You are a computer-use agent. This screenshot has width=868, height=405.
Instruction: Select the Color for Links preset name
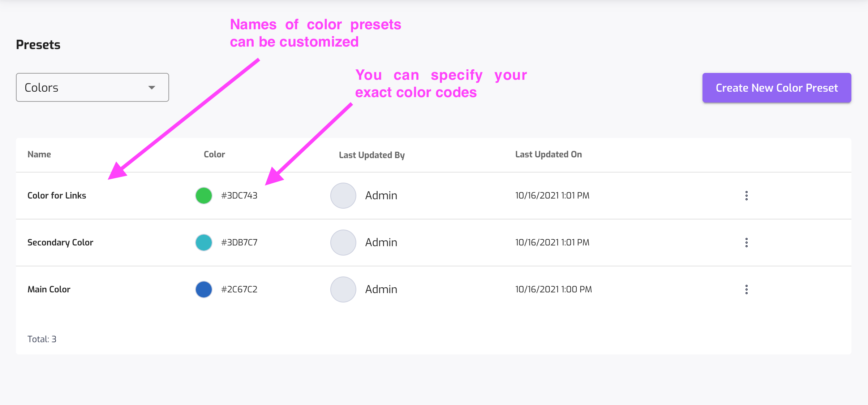pyautogui.click(x=57, y=196)
